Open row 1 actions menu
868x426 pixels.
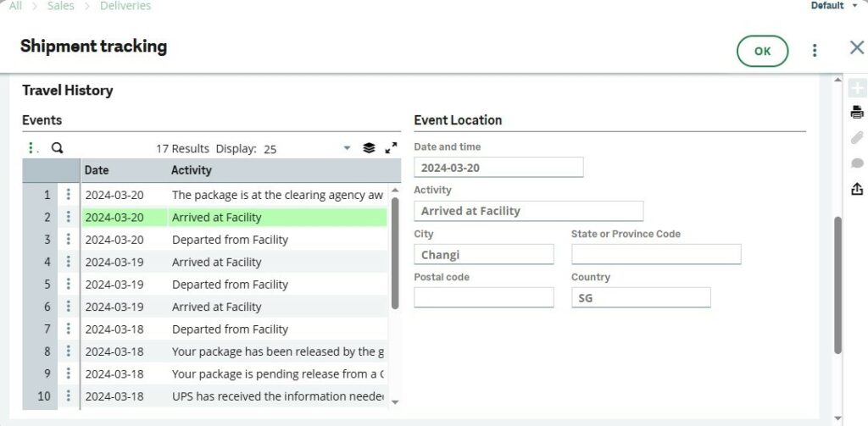[69, 195]
